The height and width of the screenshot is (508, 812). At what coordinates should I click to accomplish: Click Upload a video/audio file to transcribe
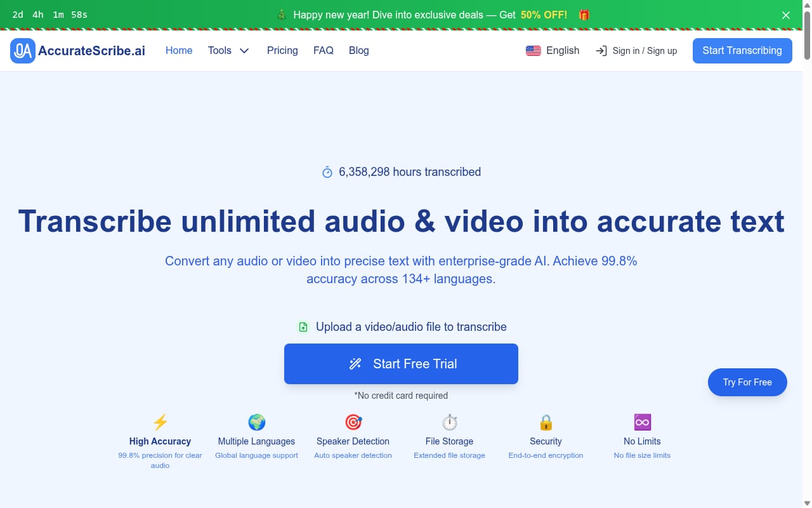point(411,327)
